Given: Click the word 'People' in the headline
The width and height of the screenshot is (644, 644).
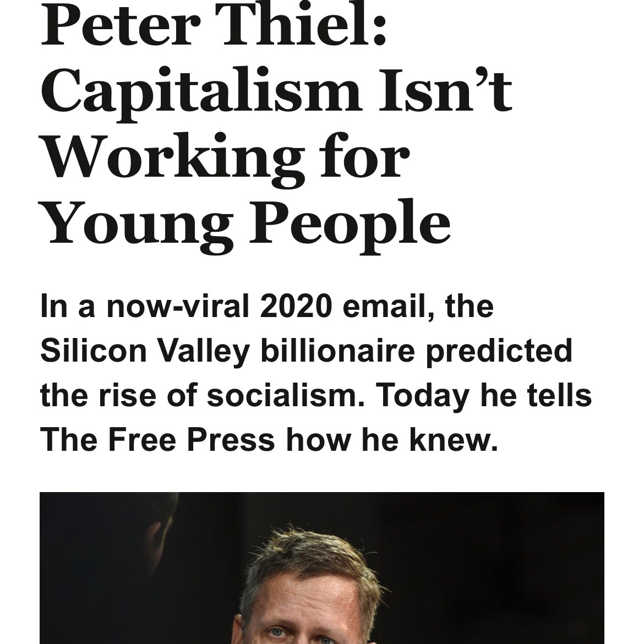Looking at the screenshot, I should [x=350, y=226].
